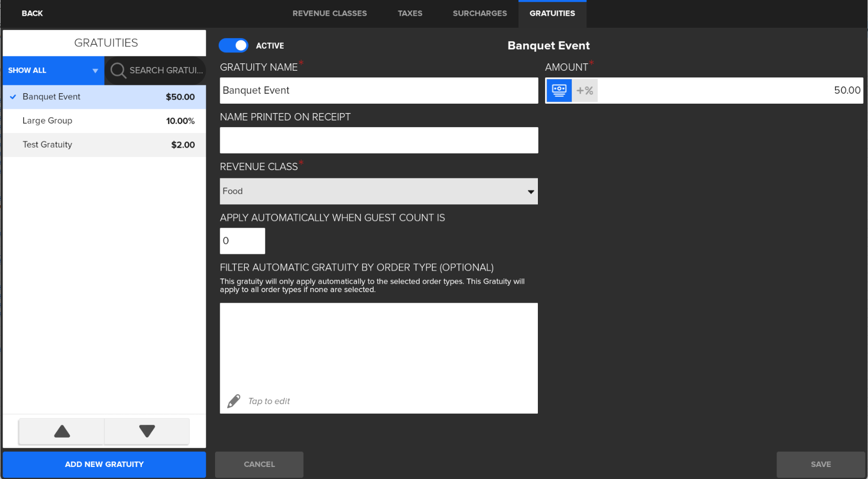
Task: Click the guest count input field
Action: click(x=242, y=241)
